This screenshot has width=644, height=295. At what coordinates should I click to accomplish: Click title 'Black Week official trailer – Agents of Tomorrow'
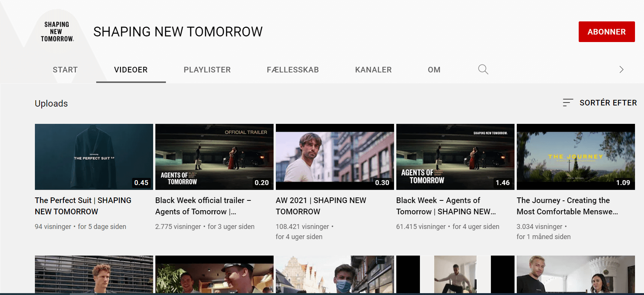tap(203, 206)
